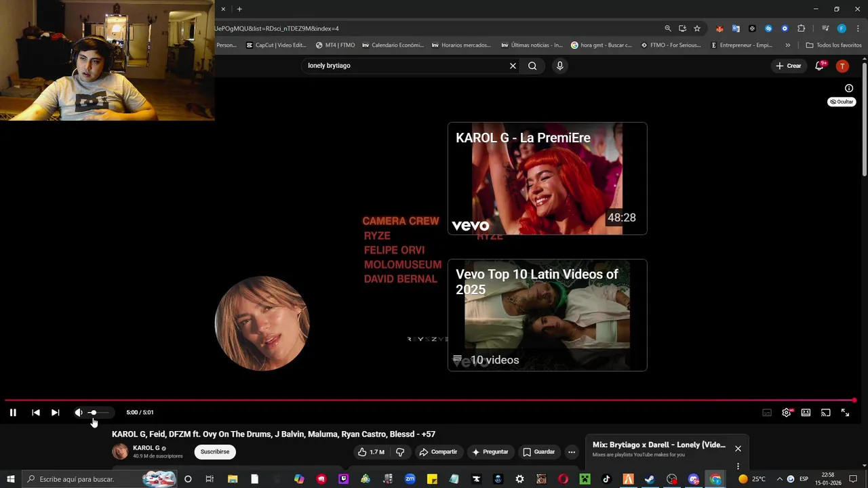Open the KAROL G - La PremiEre end card
The height and width of the screenshot is (488, 868).
pyautogui.click(x=547, y=178)
